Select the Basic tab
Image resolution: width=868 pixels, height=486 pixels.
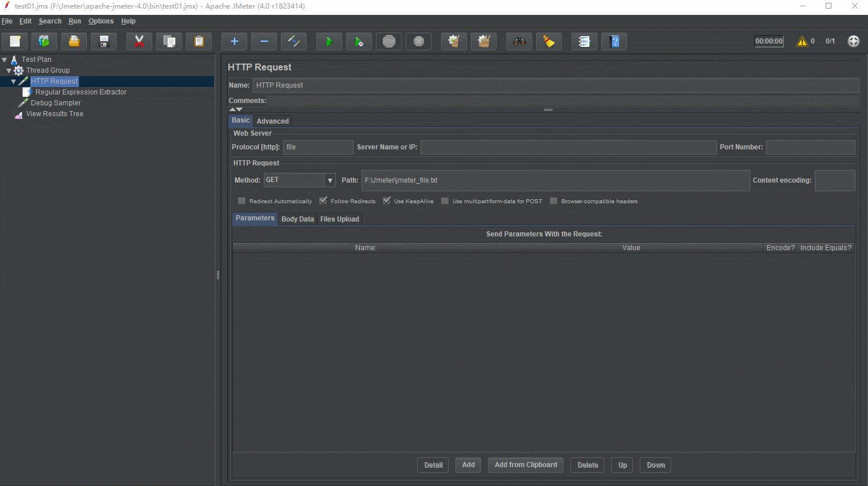tap(241, 120)
